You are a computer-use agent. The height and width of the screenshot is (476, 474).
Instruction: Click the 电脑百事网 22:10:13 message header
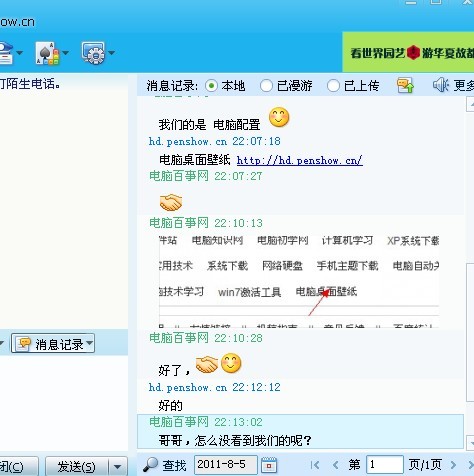206,223
